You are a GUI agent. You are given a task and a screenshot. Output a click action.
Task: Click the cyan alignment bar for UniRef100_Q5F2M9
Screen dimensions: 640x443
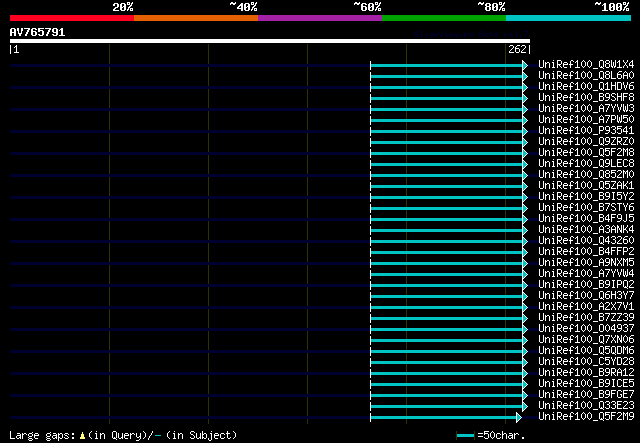(x=443, y=417)
